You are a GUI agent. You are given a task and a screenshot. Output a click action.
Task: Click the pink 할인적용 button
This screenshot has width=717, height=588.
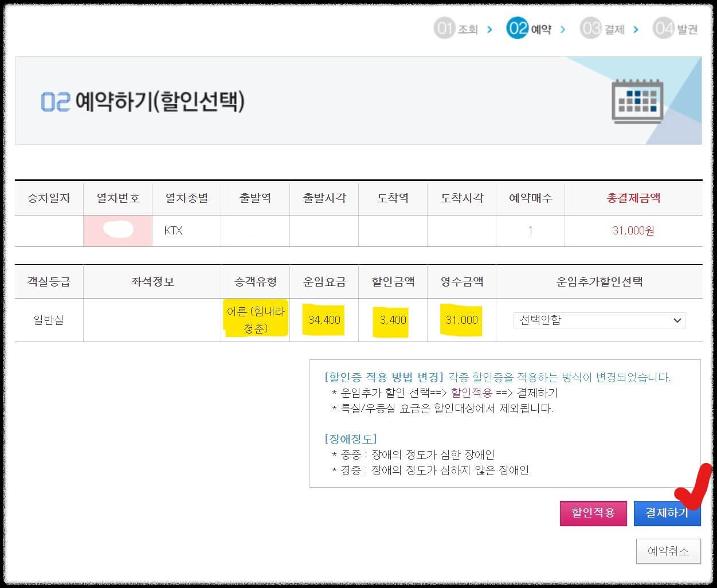coord(593,513)
